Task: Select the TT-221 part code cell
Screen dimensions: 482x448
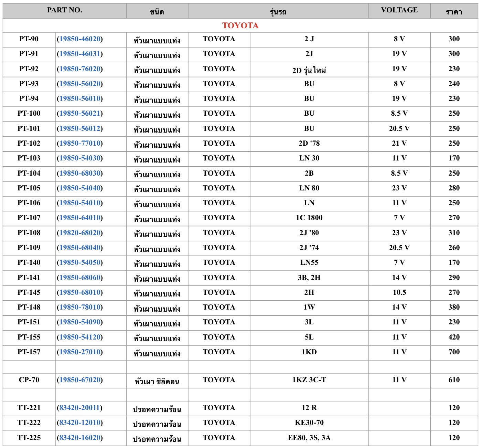Action: (x=29, y=408)
